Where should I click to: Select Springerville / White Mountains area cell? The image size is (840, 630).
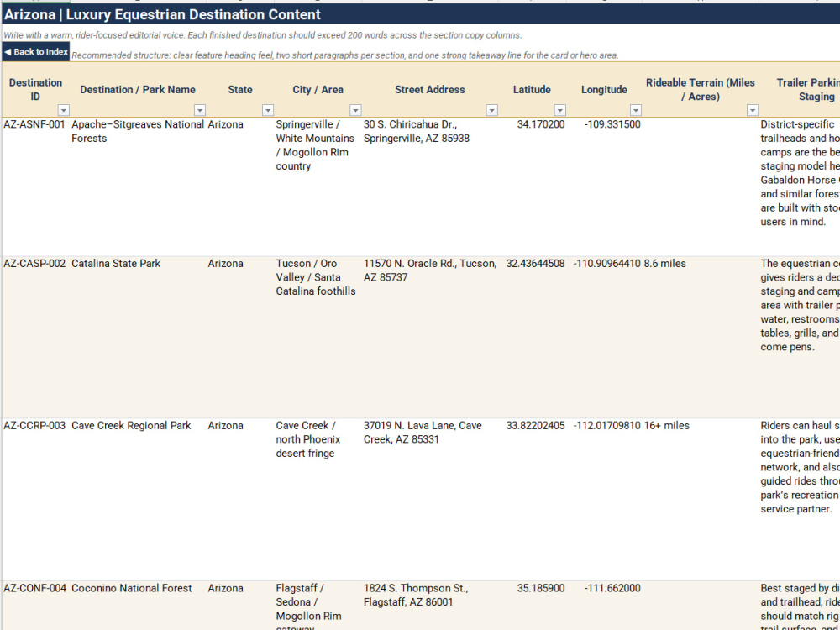318,186
